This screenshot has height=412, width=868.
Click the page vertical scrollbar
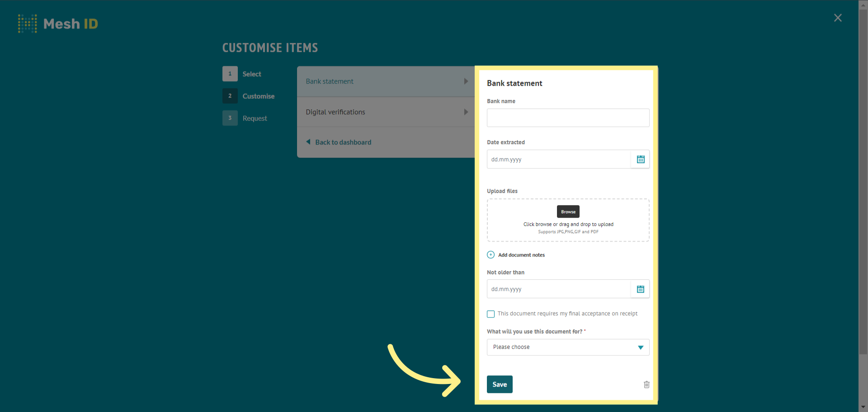coord(863,181)
